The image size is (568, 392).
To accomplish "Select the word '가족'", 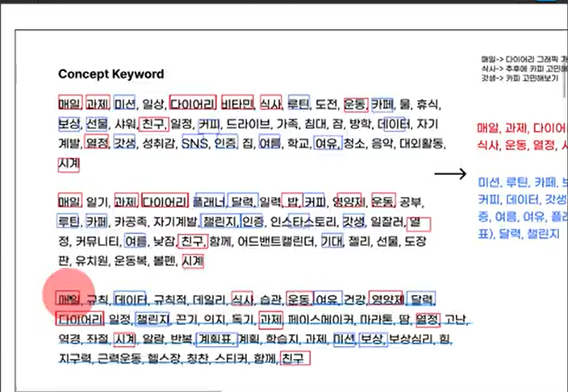I will tap(287, 124).
